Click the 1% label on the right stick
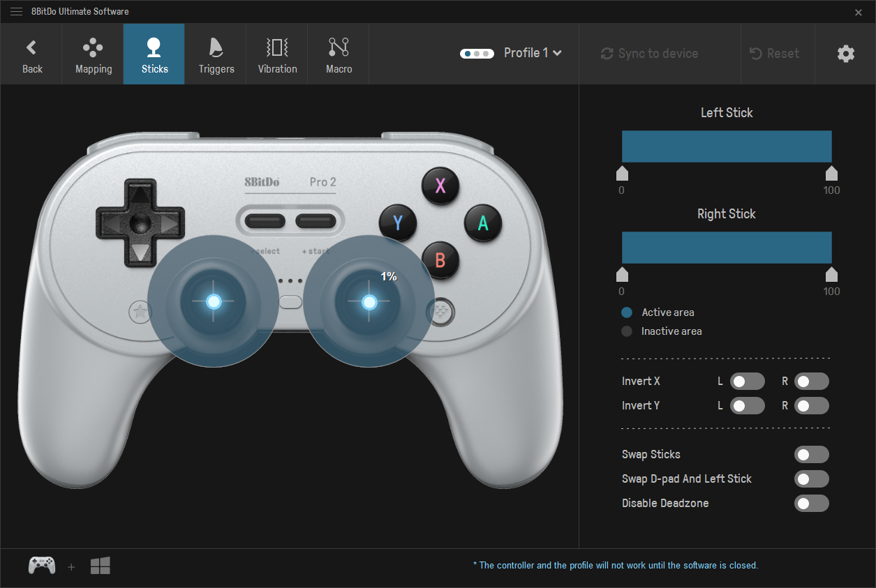This screenshot has height=588, width=876. [x=389, y=277]
